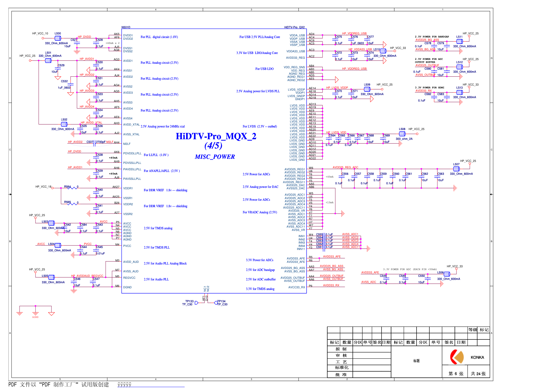Click the N501D component designator
This screenshot has width=555, height=392.
tap(126, 27)
